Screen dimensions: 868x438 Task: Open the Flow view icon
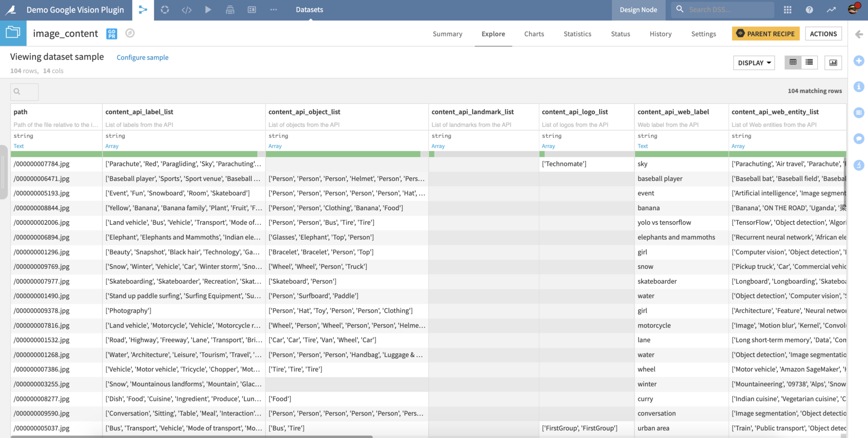[143, 9]
